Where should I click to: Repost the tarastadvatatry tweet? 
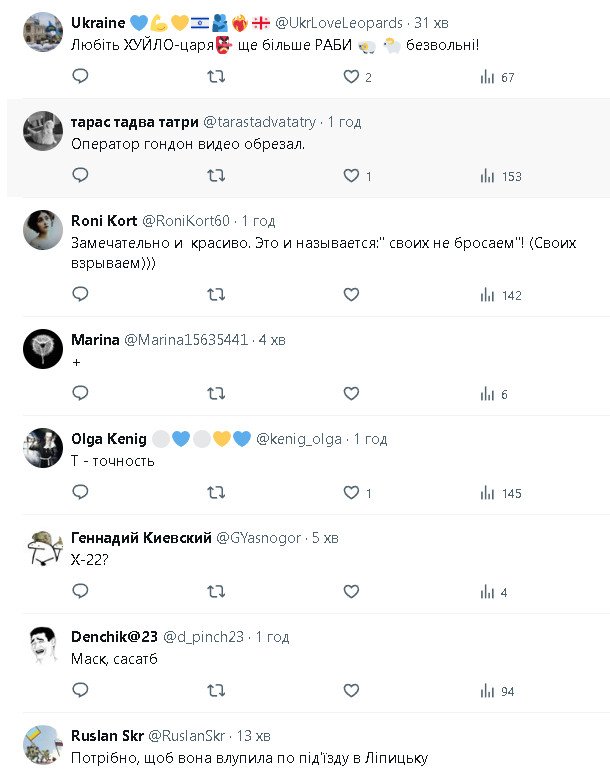pyautogui.click(x=215, y=176)
